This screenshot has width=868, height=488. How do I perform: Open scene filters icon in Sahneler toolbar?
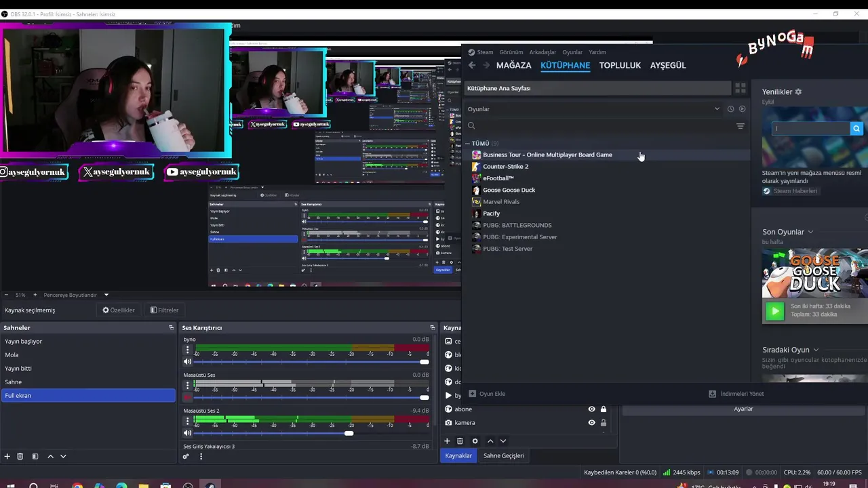pyautogui.click(x=35, y=457)
